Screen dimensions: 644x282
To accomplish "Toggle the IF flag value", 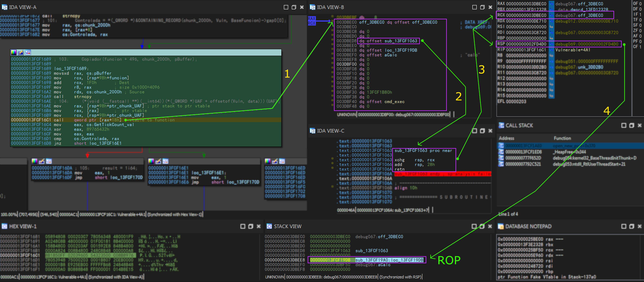I will click(x=640, y=15).
